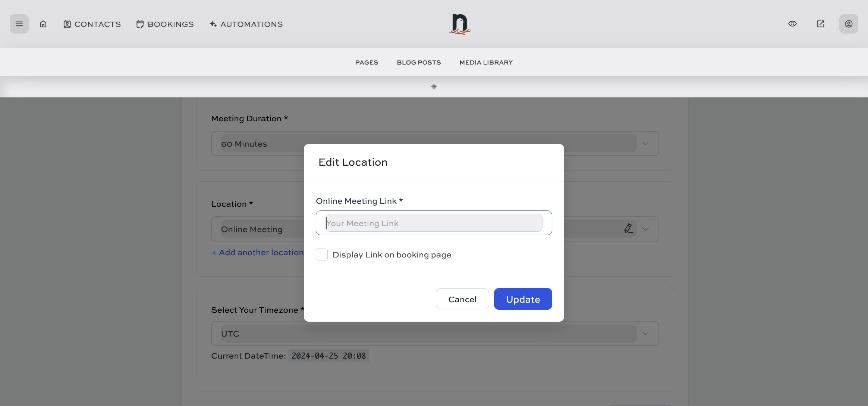Open Bookings from the top bar

coord(164,24)
